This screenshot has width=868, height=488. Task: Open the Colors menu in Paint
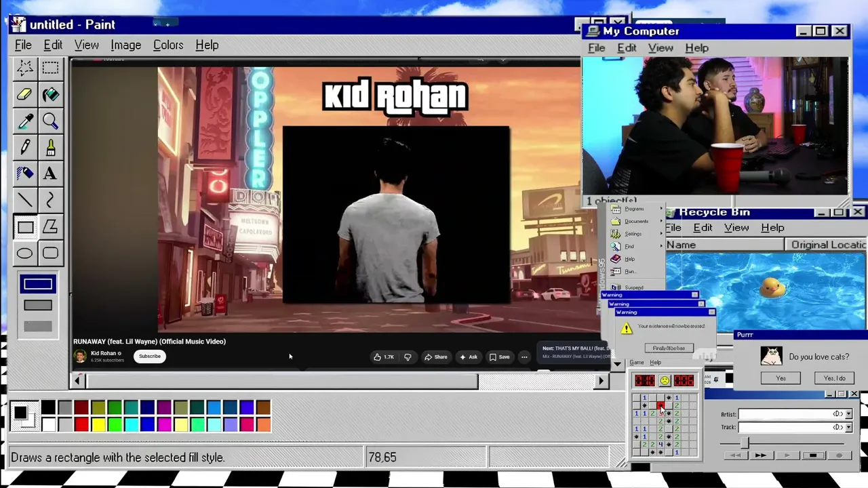coord(168,45)
